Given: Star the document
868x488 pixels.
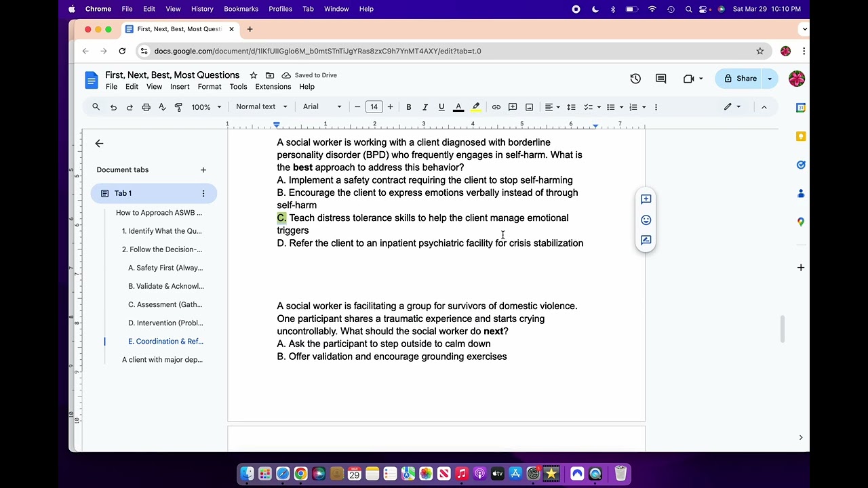Looking at the screenshot, I should tap(254, 75).
